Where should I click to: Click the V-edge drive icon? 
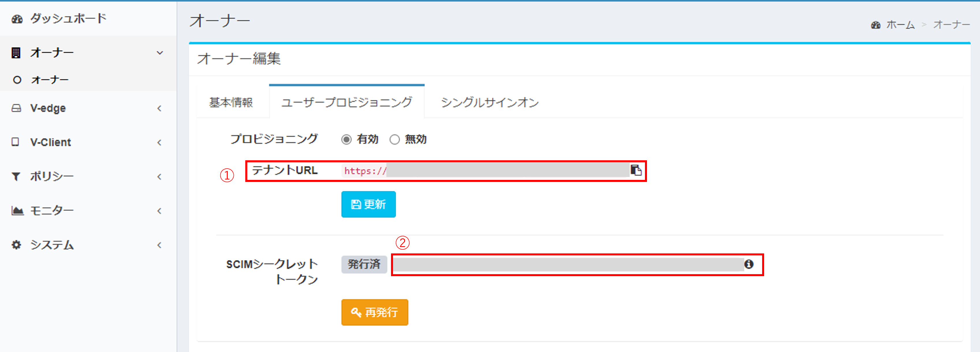tap(16, 108)
